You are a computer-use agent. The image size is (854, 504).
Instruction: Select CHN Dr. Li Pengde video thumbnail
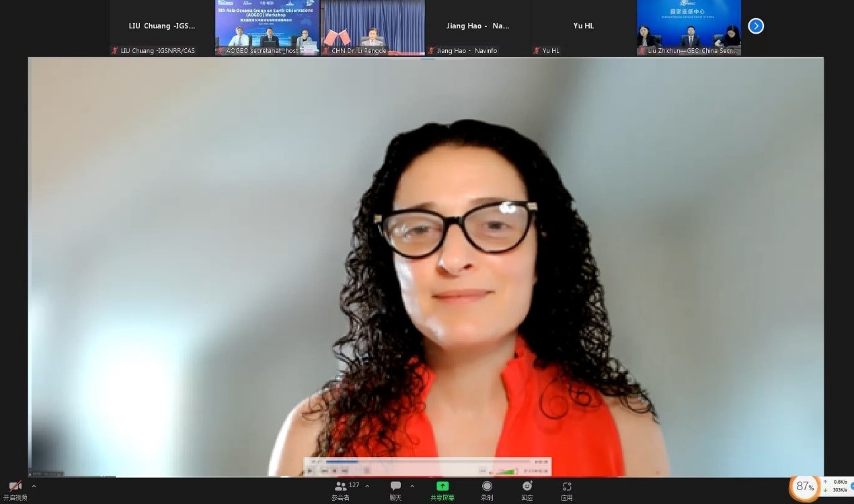click(373, 28)
